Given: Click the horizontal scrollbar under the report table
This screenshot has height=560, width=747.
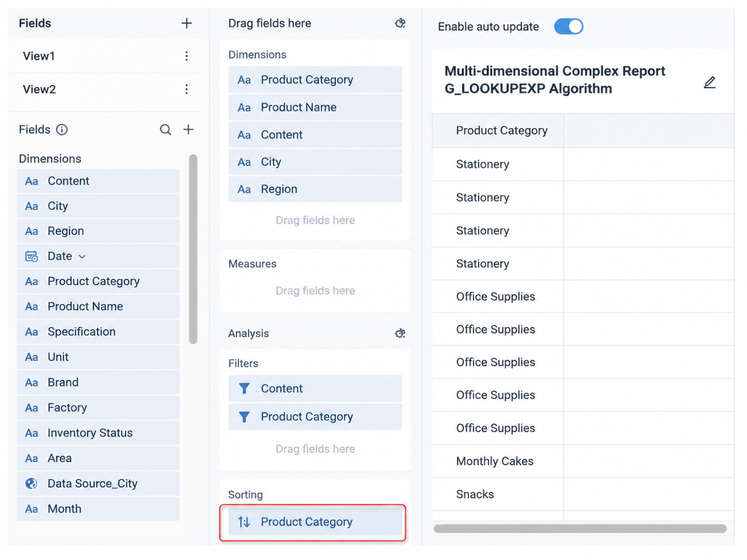Looking at the screenshot, I should click(580, 529).
